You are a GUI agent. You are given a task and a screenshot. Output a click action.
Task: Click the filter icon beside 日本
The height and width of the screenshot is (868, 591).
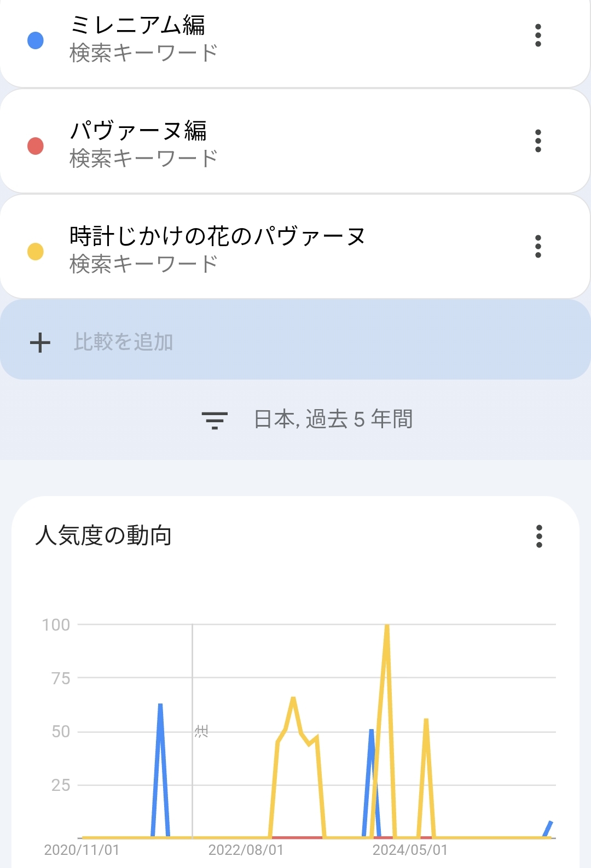215,420
